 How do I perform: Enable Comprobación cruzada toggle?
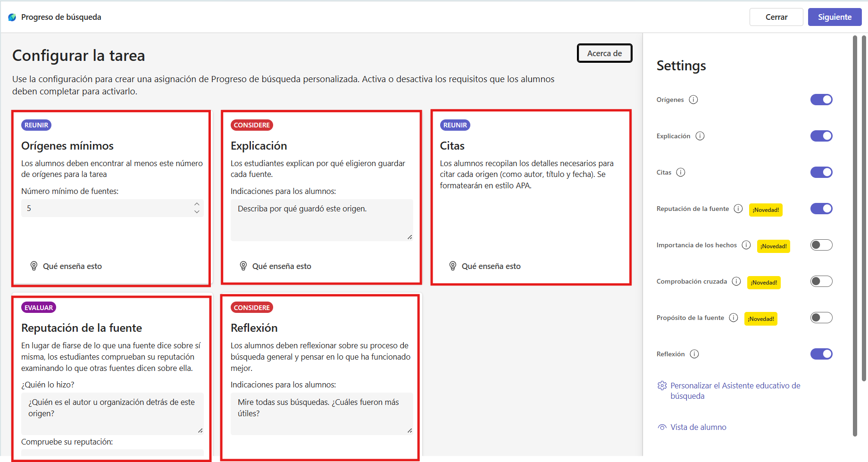pyautogui.click(x=821, y=281)
